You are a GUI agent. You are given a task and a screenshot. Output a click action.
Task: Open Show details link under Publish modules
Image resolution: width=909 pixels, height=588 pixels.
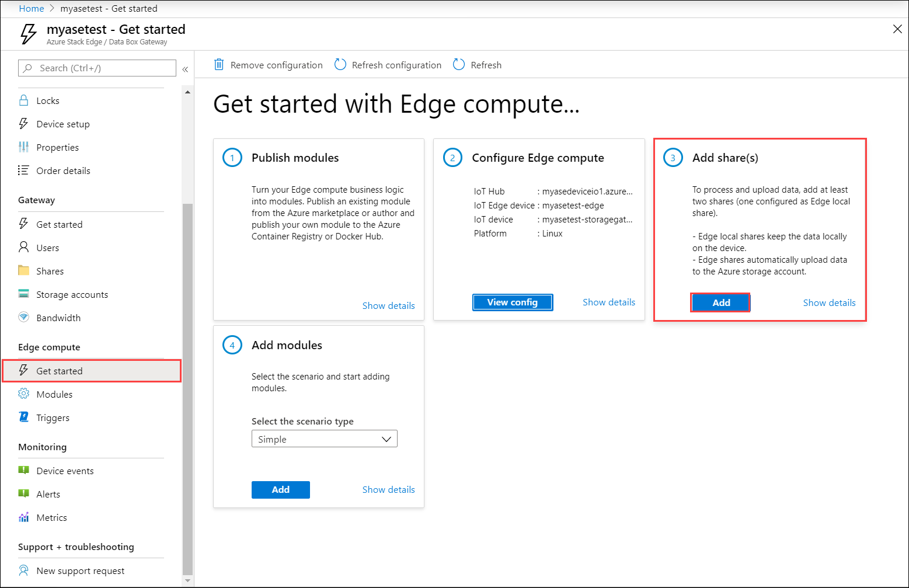click(388, 306)
